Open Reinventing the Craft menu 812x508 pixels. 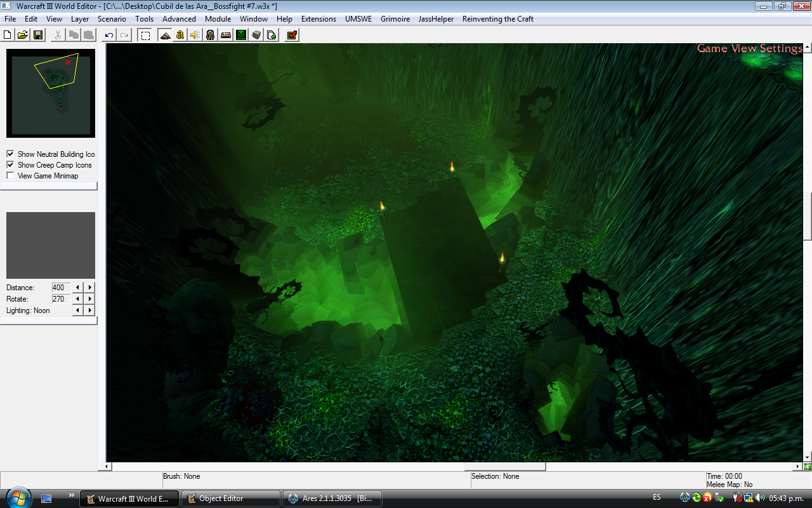tap(498, 19)
